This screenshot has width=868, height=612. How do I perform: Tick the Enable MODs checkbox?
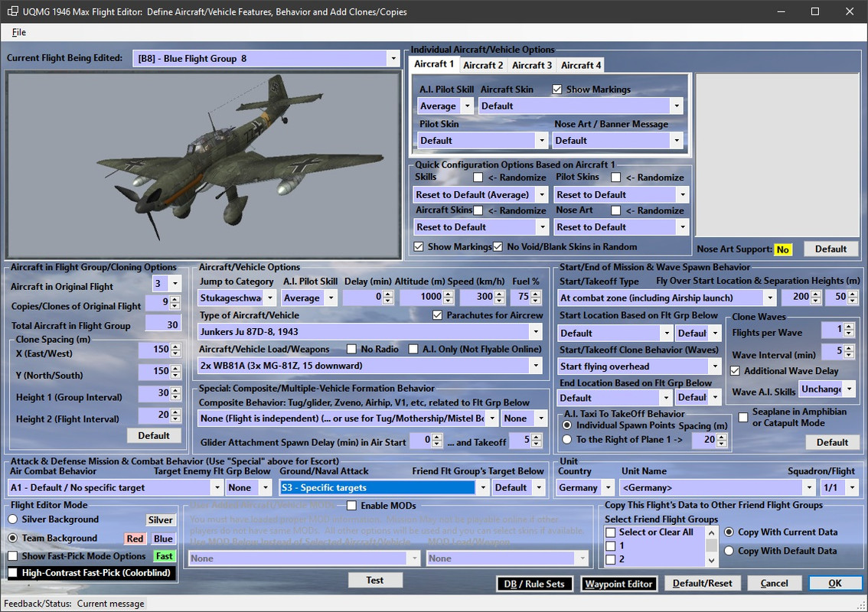click(351, 506)
